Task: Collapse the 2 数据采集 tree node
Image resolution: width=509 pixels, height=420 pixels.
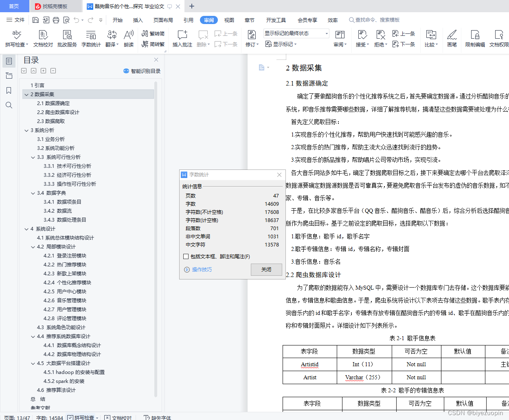Action: coord(26,95)
